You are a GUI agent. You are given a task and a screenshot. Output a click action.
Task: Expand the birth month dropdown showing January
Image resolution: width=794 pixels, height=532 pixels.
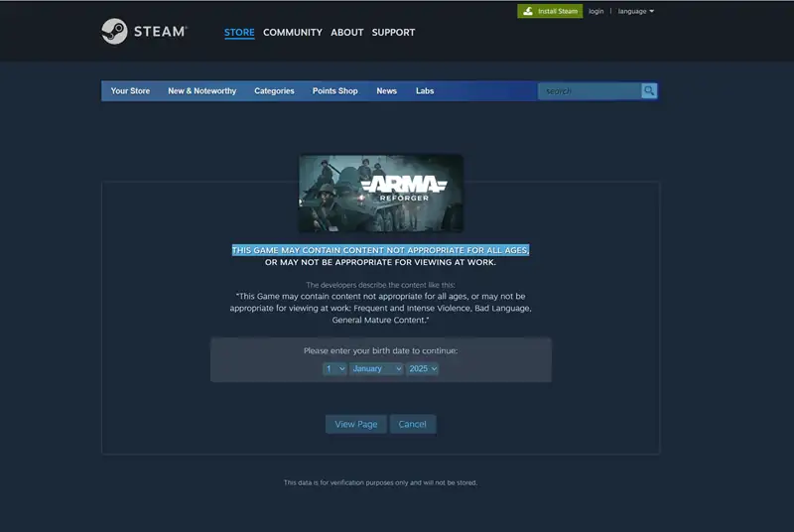tap(376, 368)
